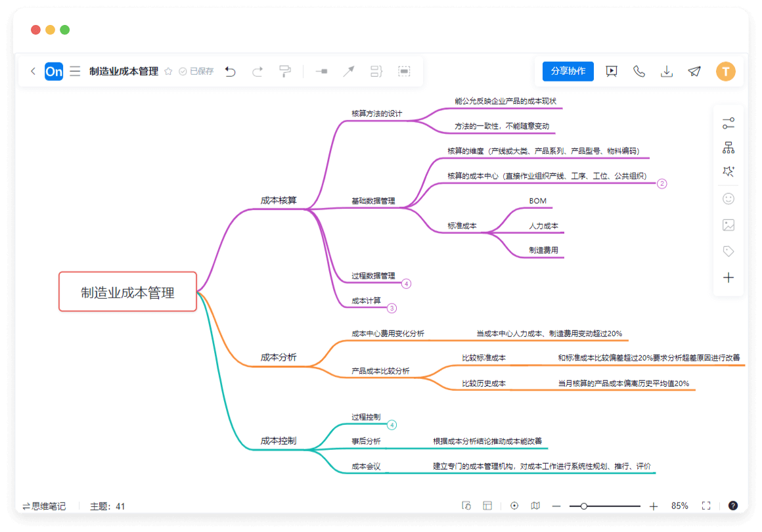Toggle fullscreen view in status bar
The image size is (762, 532).
pyautogui.click(x=706, y=506)
